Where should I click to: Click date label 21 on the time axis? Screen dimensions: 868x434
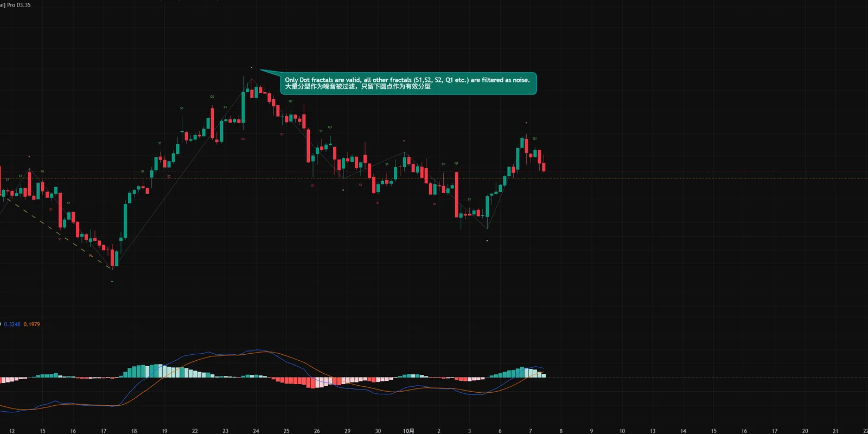click(835, 431)
